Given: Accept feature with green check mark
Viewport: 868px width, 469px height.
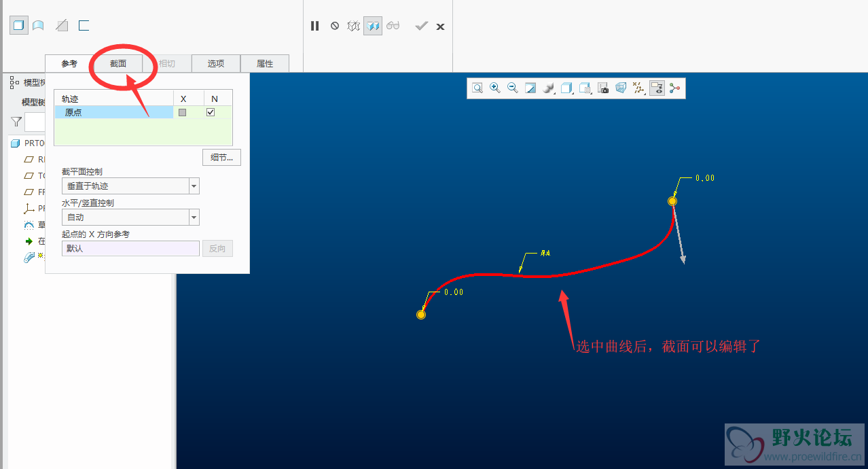Looking at the screenshot, I should [x=422, y=26].
